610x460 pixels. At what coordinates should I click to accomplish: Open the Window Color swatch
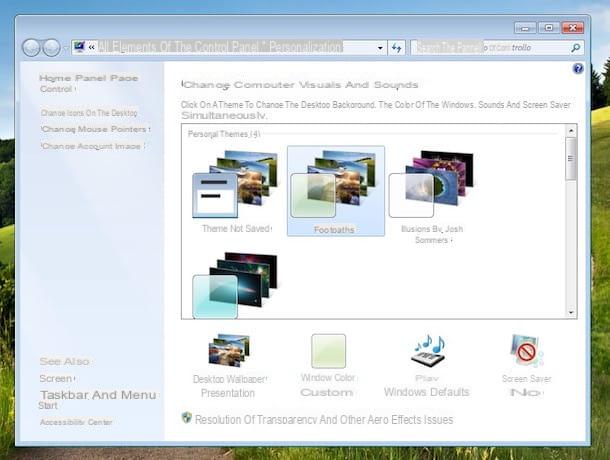tap(328, 351)
